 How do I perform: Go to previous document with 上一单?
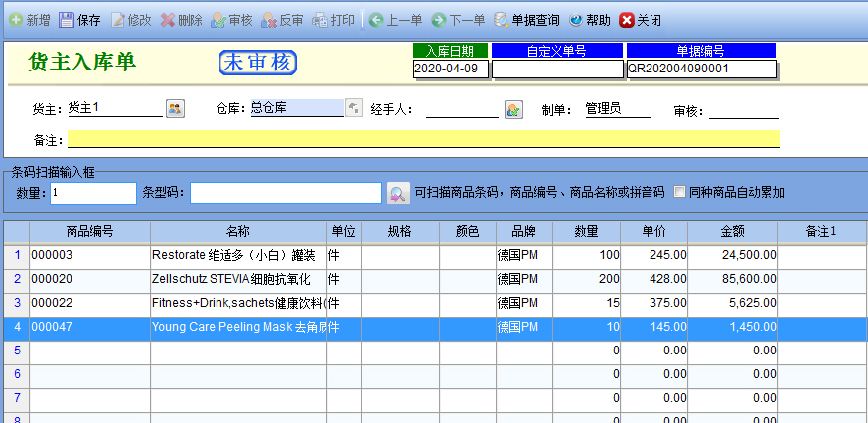(377, 20)
